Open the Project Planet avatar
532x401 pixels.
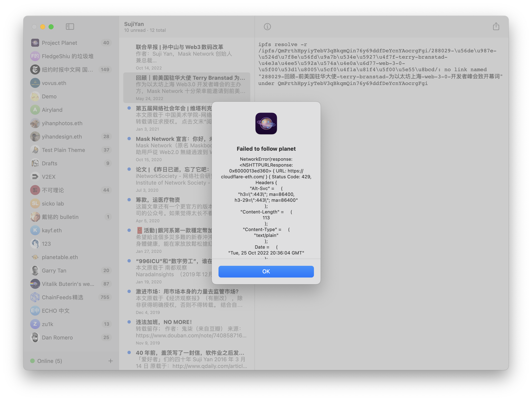click(x=35, y=42)
